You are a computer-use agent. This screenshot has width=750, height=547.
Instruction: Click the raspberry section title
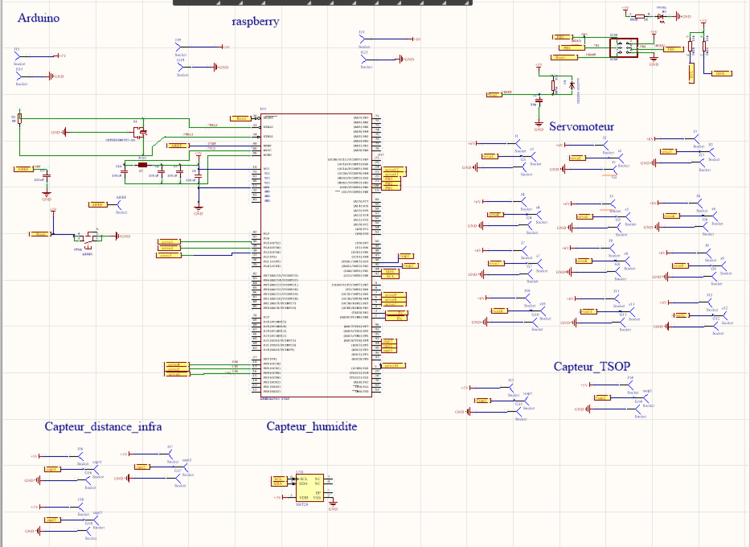(255, 21)
